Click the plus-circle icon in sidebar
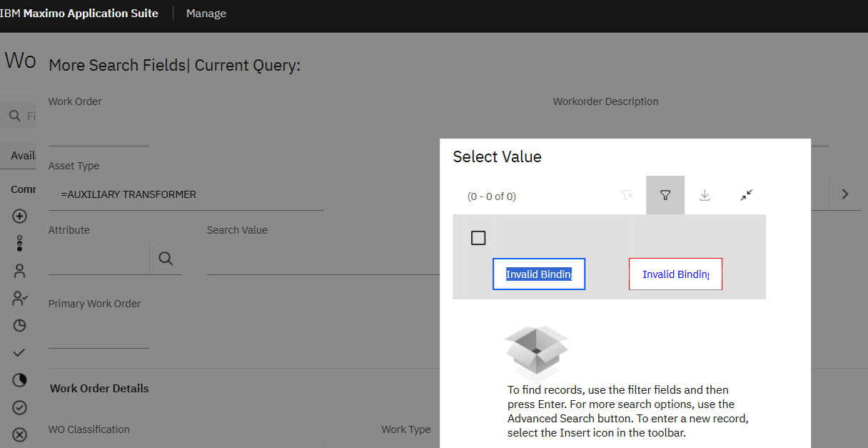 coord(20,216)
